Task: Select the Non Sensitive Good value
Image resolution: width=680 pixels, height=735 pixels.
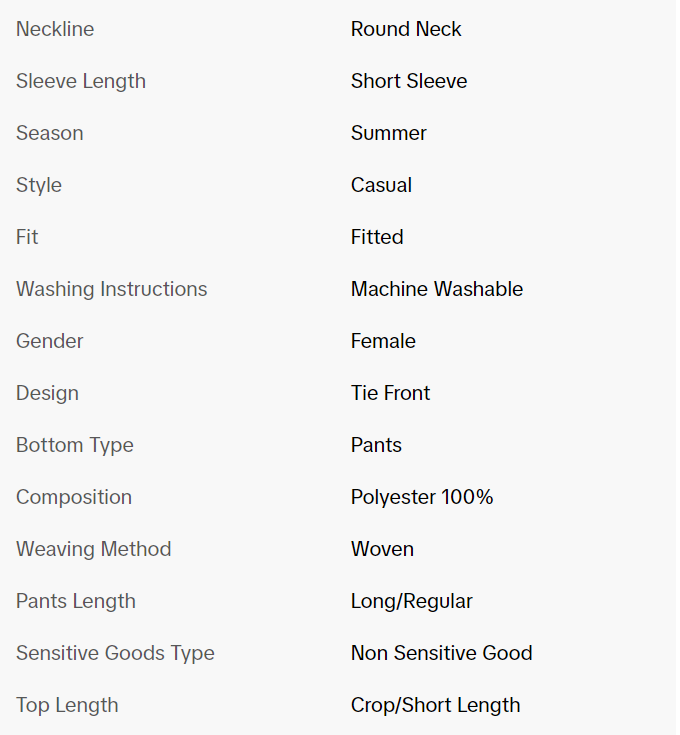Action: 441,653
